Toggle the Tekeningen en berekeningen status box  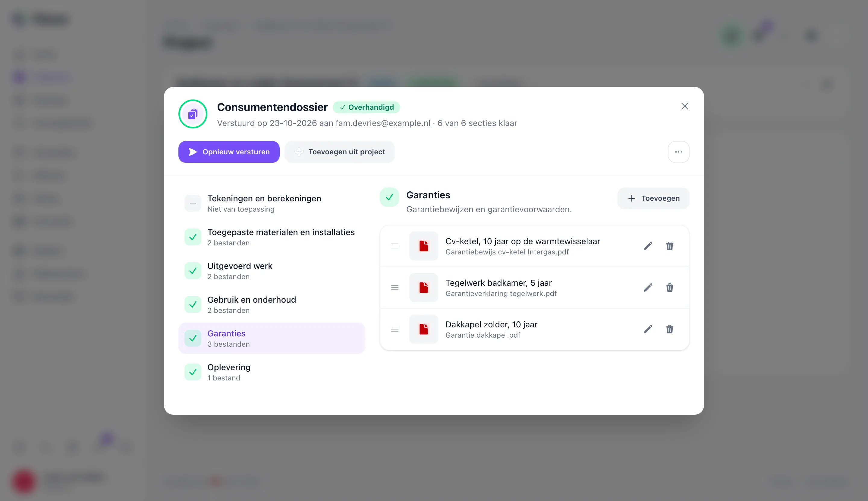coord(193,203)
